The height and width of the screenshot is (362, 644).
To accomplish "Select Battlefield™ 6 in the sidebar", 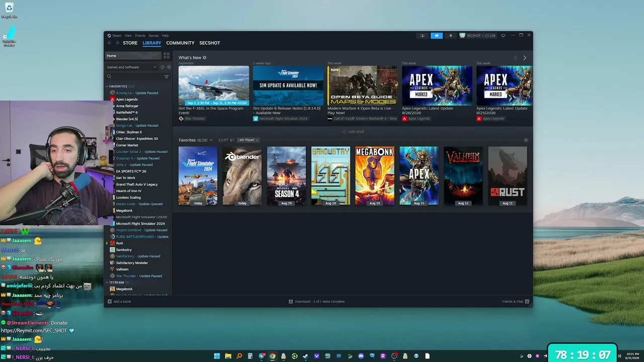I will [x=127, y=113].
